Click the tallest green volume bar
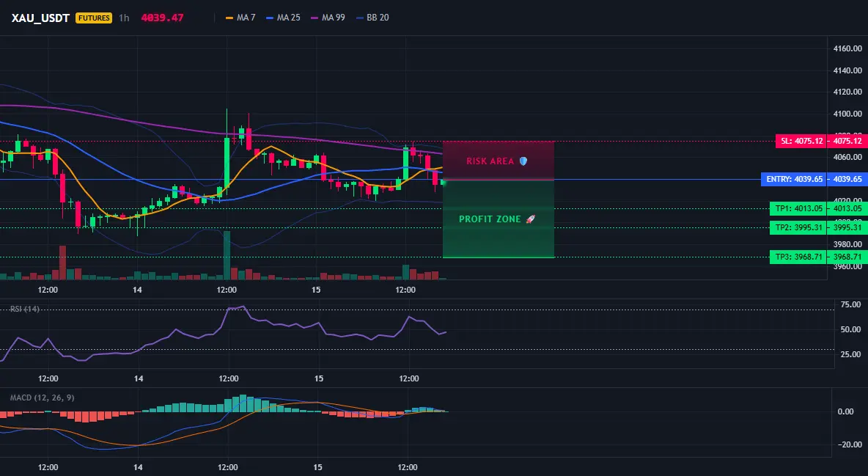Viewport: 868px width, 476px height. [x=227, y=255]
